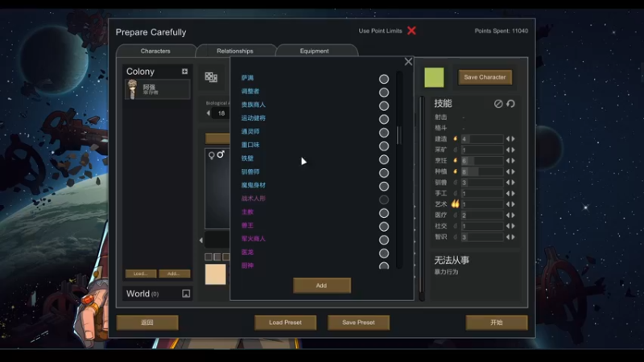Increase 驯兽 skill with right arrow
This screenshot has width=644, height=362.
(513, 183)
